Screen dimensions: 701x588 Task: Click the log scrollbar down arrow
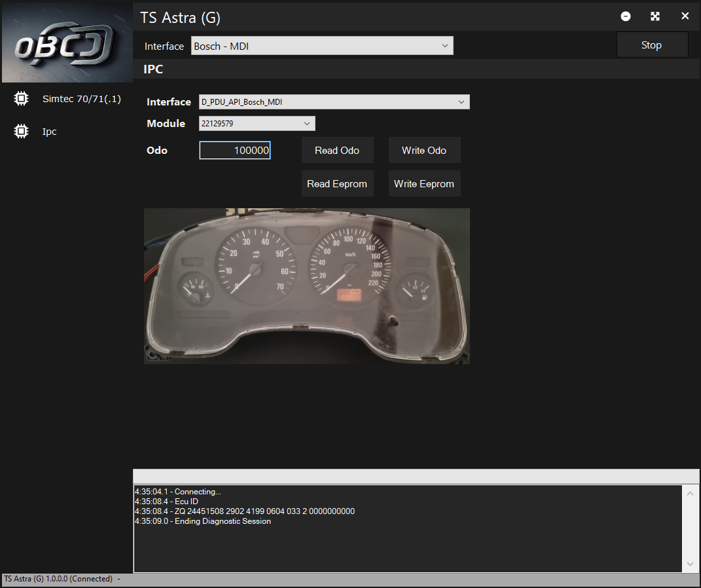[x=691, y=564]
